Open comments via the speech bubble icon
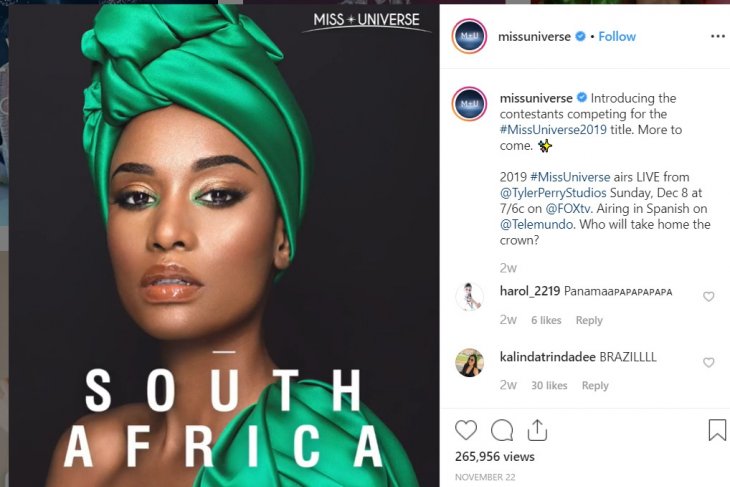Screen dimensions: 730x487 point(502,430)
